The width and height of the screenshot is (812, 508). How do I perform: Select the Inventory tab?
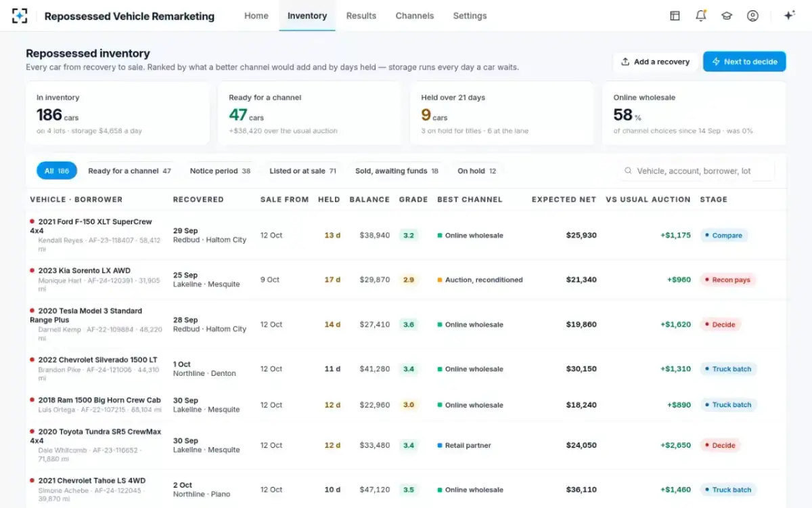(x=307, y=16)
